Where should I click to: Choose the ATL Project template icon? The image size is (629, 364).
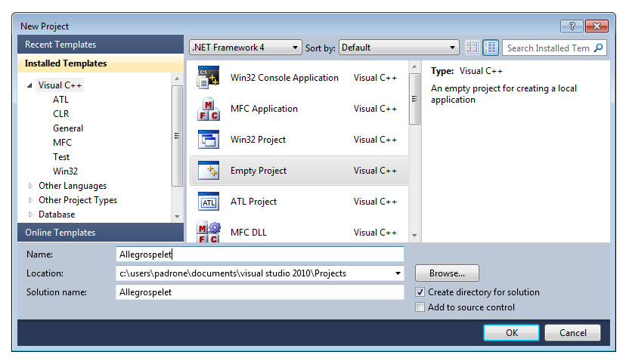(x=208, y=202)
